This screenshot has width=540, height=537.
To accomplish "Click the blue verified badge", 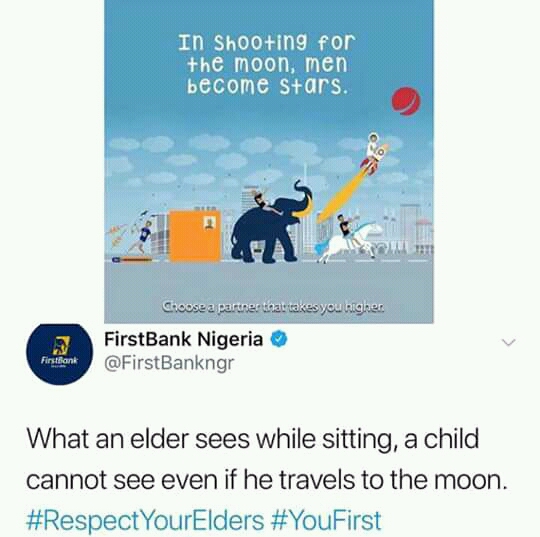I will pos(279,339).
